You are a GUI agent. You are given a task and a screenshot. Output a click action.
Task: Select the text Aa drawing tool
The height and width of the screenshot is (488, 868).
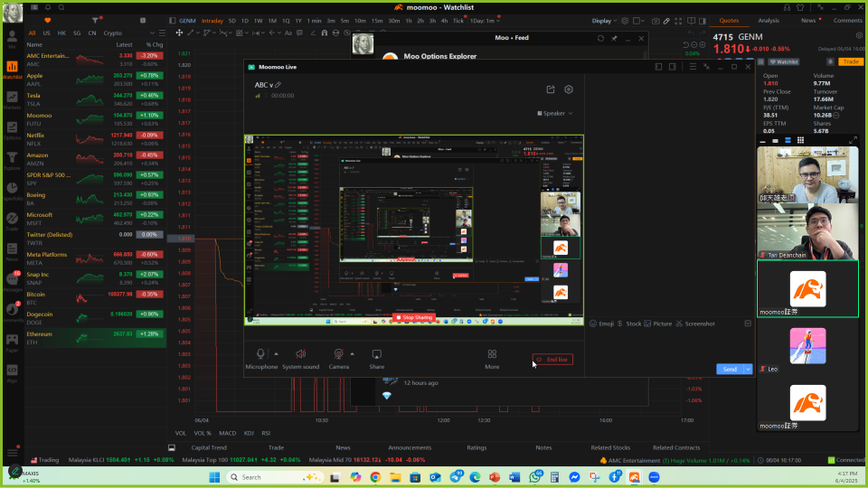coord(288,33)
